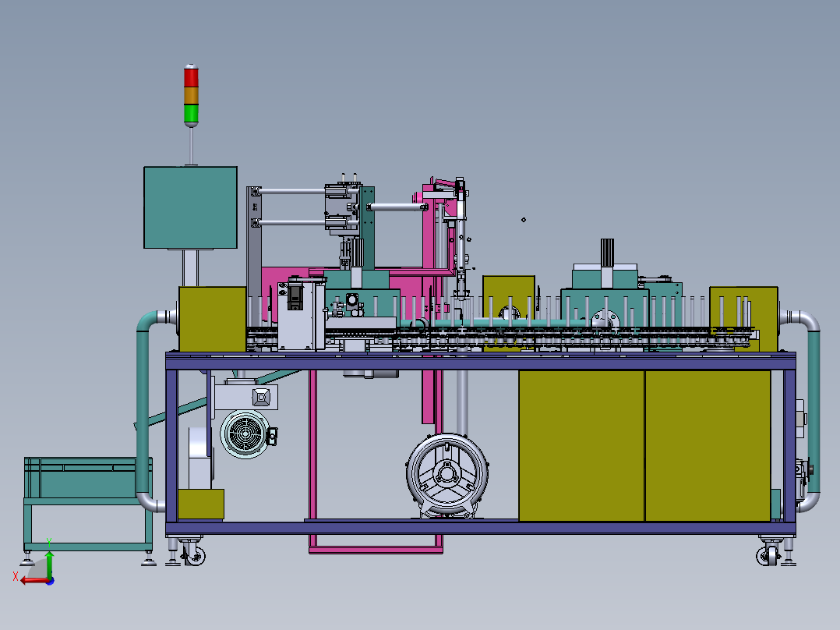Pick the olive box at the conveyor's right end
The width and height of the screenshot is (840, 630).
pos(743,319)
